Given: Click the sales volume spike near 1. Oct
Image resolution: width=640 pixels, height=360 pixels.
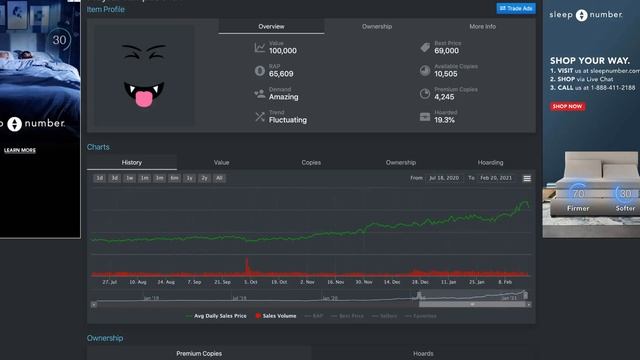Looking at the screenshot, I should pos(247,267).
